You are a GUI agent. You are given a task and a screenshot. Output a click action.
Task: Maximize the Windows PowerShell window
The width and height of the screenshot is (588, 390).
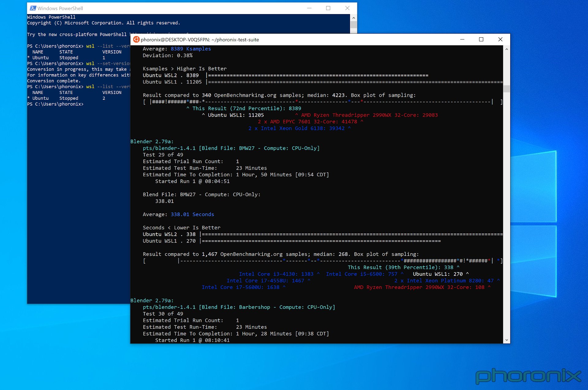(328, 8)
